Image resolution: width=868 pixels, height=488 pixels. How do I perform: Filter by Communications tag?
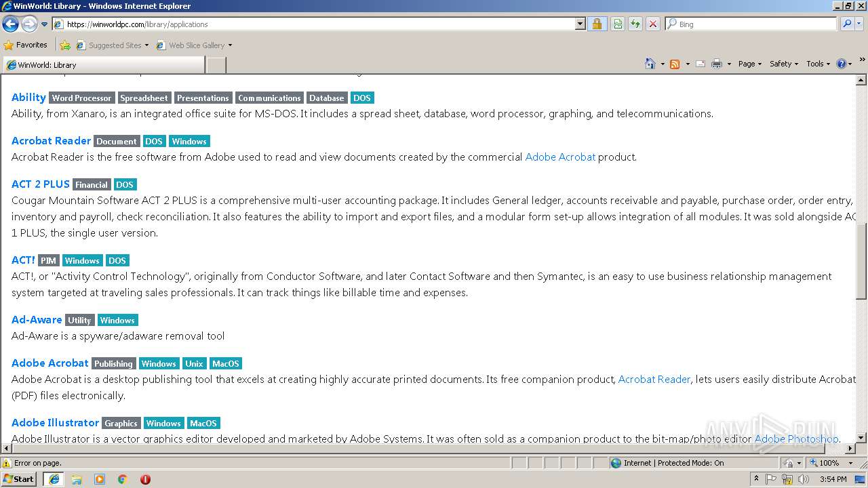[x=269, y=98]
